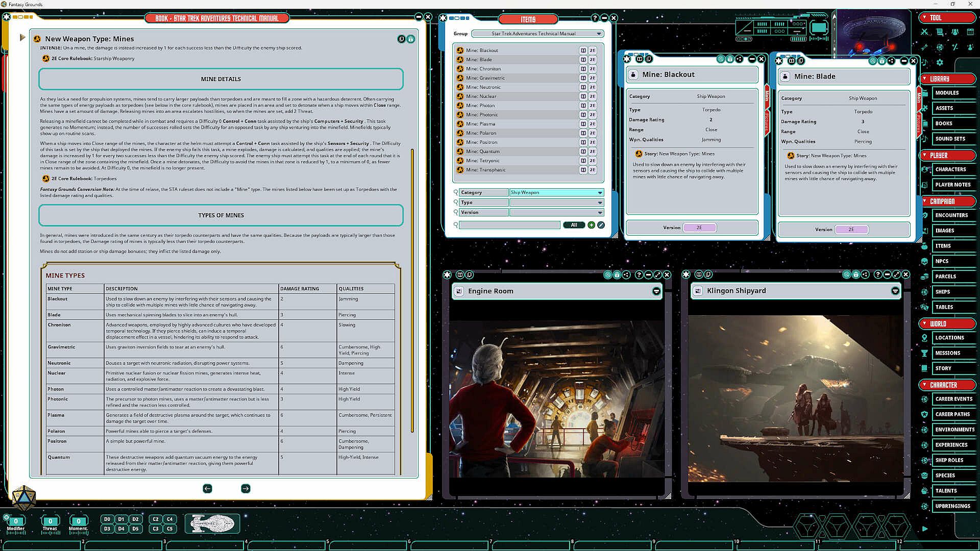980x551 pixels.
Task: Click the starship icon in bottom bar
Action: click(212, 523)
